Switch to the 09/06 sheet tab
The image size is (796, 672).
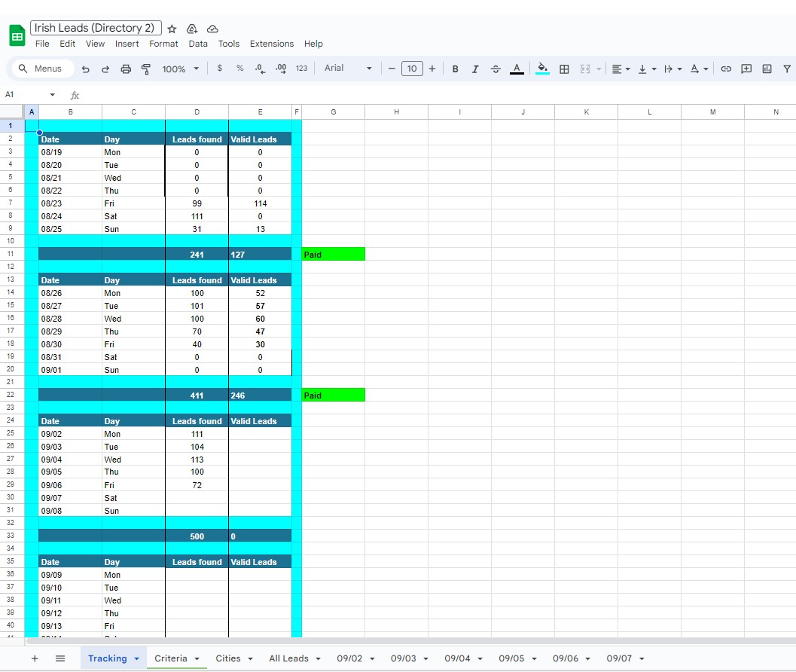565,658
